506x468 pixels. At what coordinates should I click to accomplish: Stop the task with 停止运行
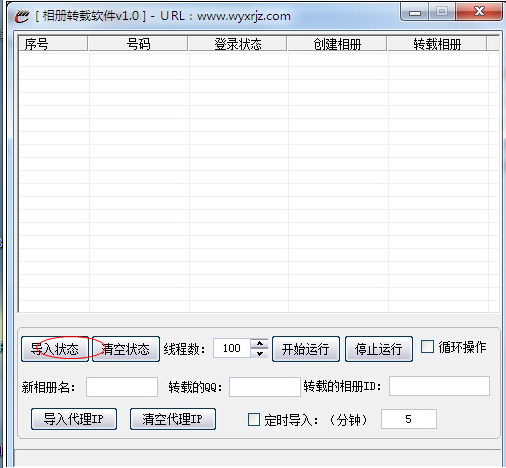click(379, 349)
